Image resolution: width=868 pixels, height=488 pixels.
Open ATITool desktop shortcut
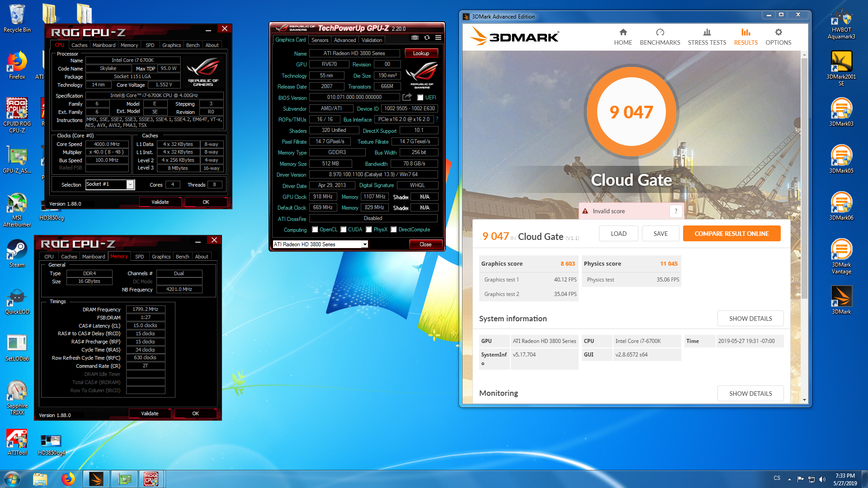coord(17,441)
